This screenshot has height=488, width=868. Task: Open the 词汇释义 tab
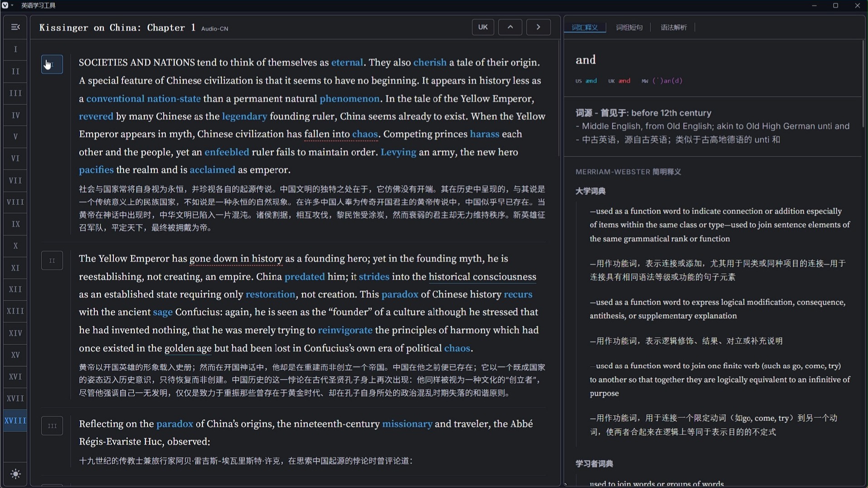pos(585,28)
